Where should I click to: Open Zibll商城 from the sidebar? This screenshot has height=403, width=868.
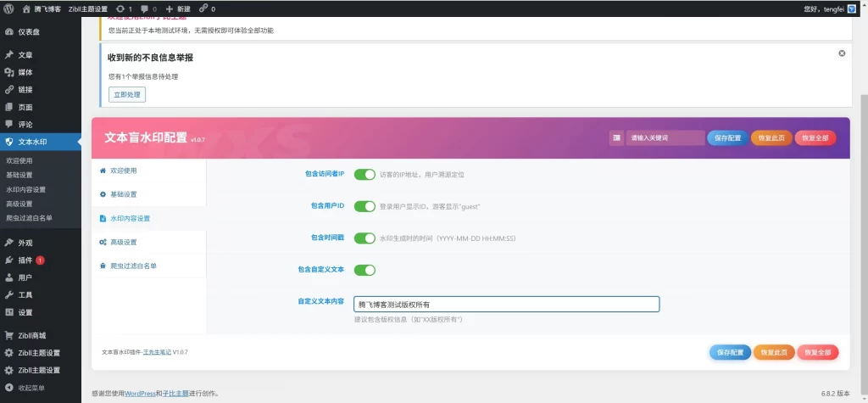coord(32,335)
